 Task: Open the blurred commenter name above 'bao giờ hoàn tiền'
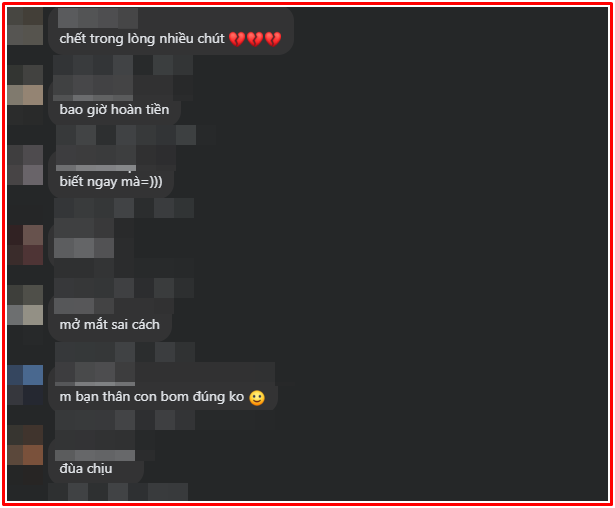click(93, 85)
